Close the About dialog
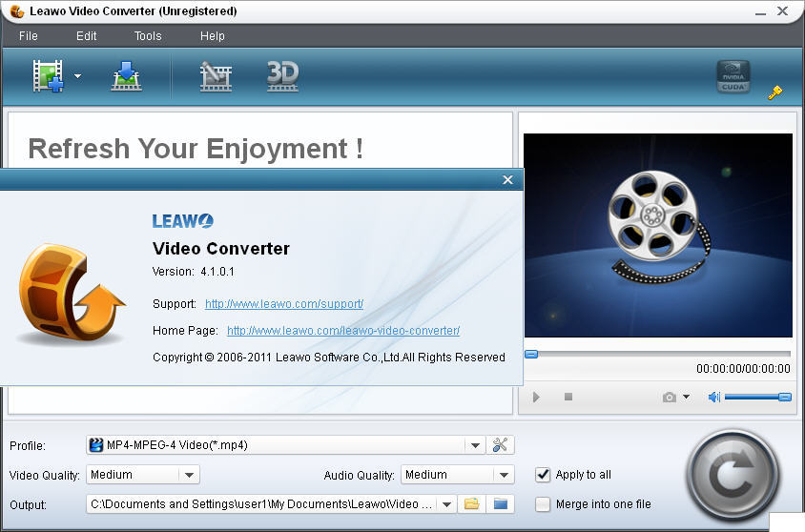The image size is (805, 532). tap(507, 179)
